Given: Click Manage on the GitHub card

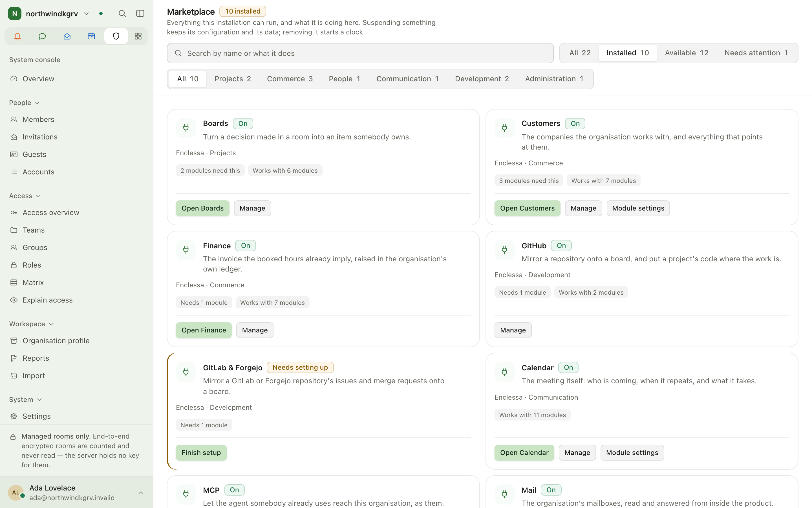Looking at the screenshot, I should pos(513,330).
